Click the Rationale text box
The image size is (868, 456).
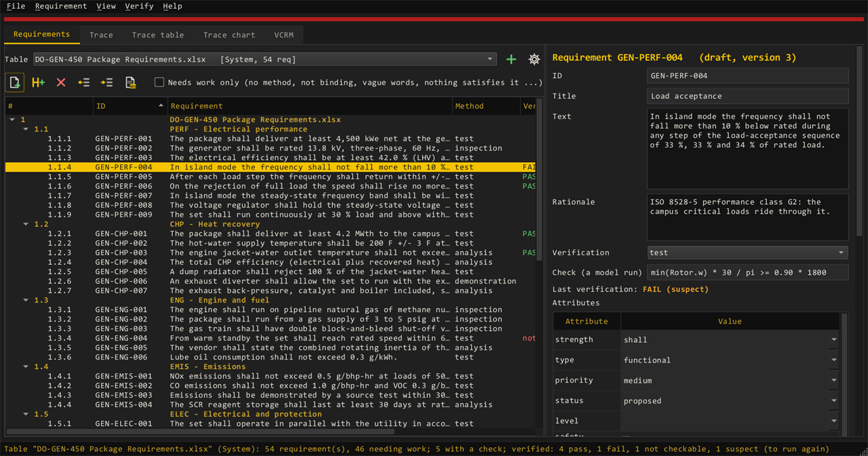(x=748, y=217)
